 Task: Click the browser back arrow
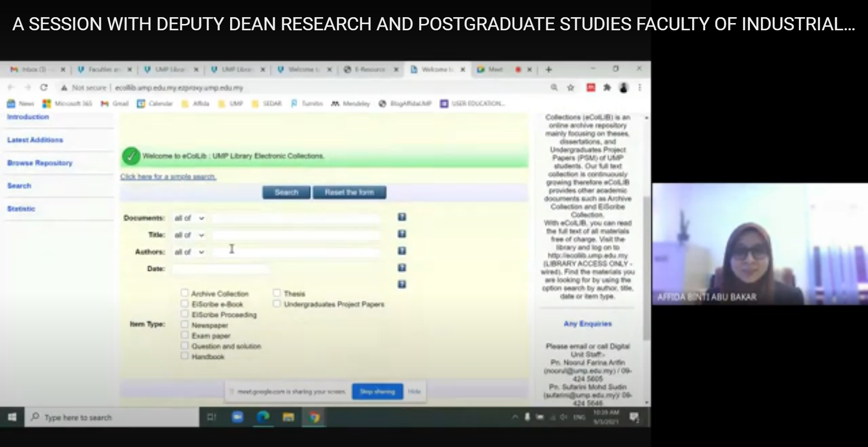[11, 88]
